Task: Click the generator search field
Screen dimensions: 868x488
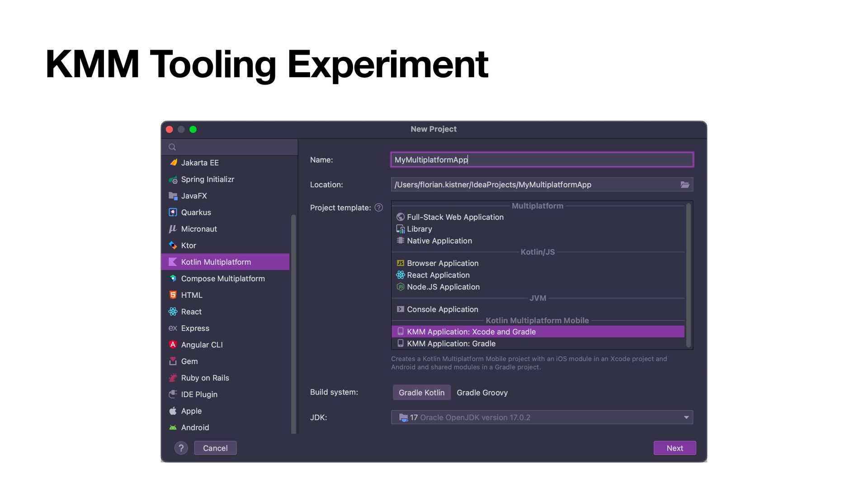Action: pyautogui.click(x=230, y=147)
